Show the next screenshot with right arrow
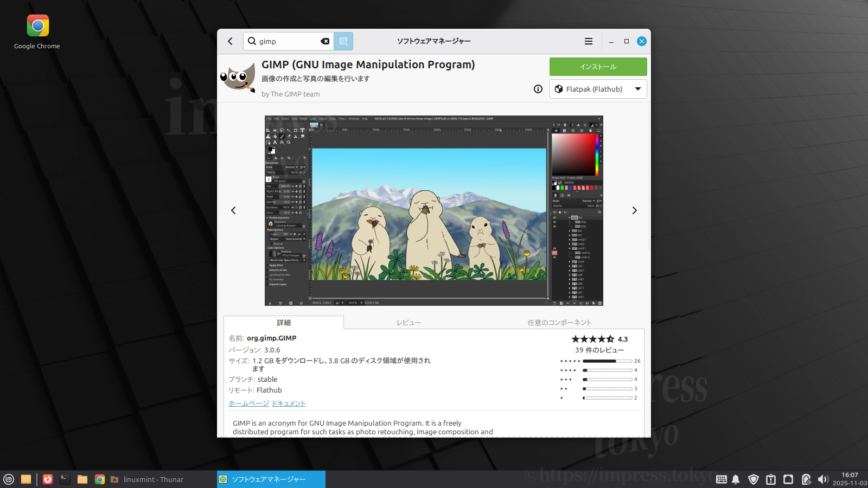868x488 pixels. [x=635, y=210]
